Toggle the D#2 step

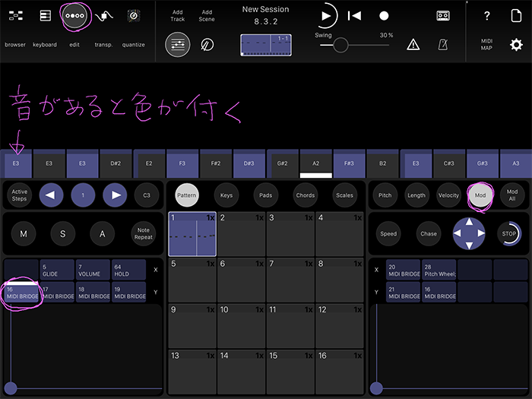pos(116,163)
